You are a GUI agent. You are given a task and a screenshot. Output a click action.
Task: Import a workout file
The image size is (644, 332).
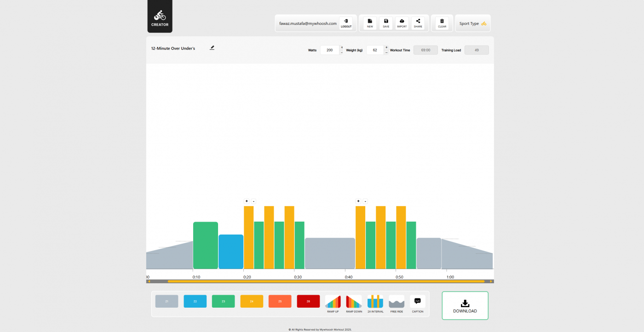402,23
